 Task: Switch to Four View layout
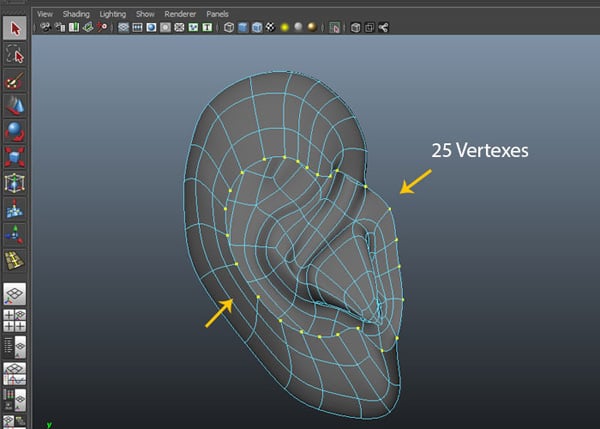[x=14, y=320]
